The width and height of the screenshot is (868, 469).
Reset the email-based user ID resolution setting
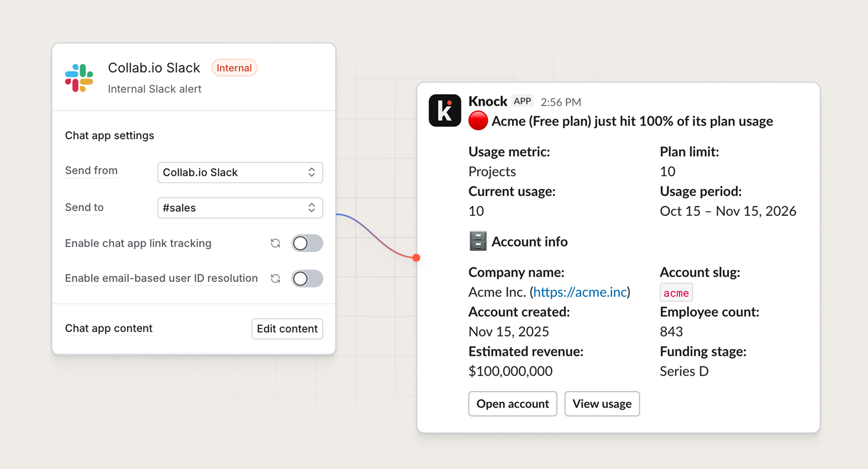275,278
